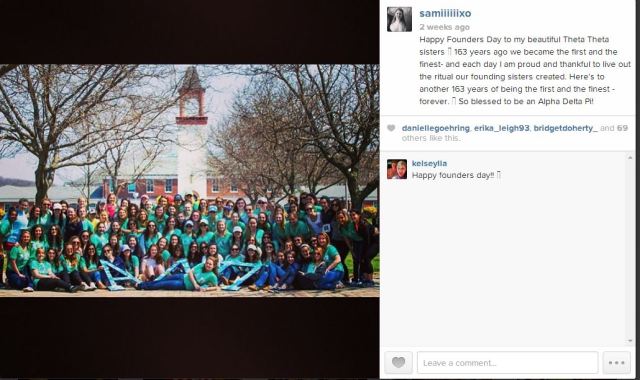Click the samiiiiiixo username link
Screen dimensions: 640x380
[445, 13]
